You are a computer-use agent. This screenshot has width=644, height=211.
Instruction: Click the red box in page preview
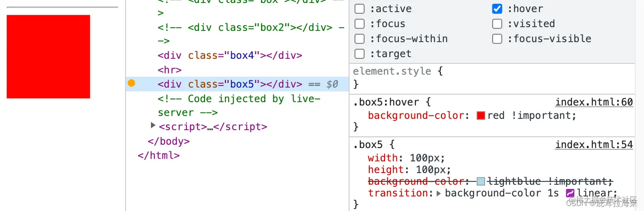pyautogui.click(x=48, y=57)
